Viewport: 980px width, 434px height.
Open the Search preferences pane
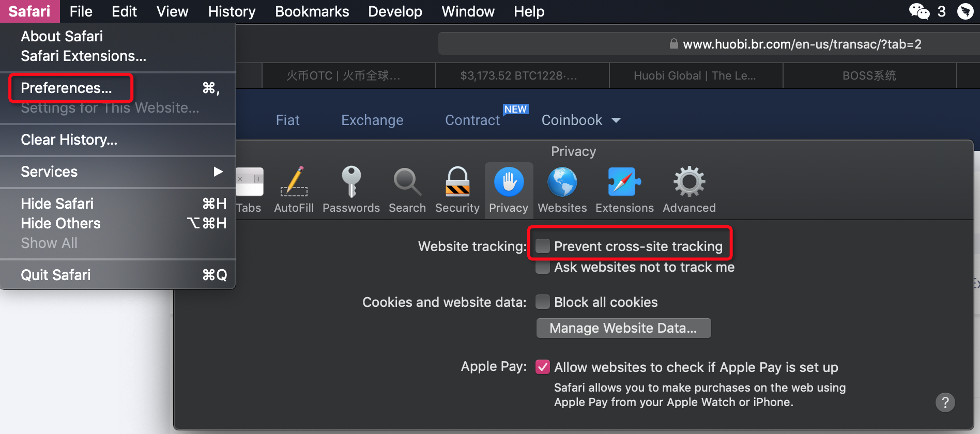pos(407,190)
